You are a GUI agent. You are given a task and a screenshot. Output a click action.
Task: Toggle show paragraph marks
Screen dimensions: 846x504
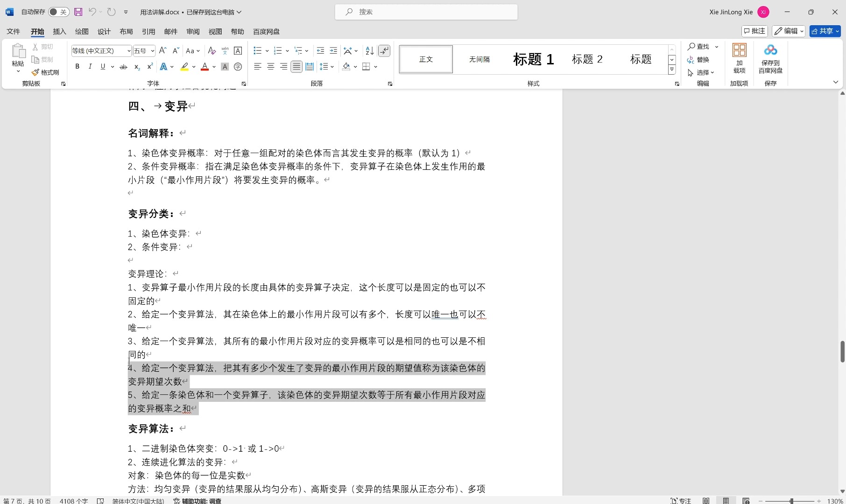pyautogui.click(x=384, y=50)
